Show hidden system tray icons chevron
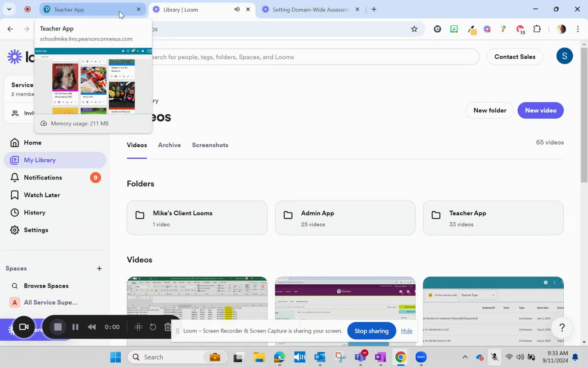This screenshot has height=368, width=588. [465, 357]
